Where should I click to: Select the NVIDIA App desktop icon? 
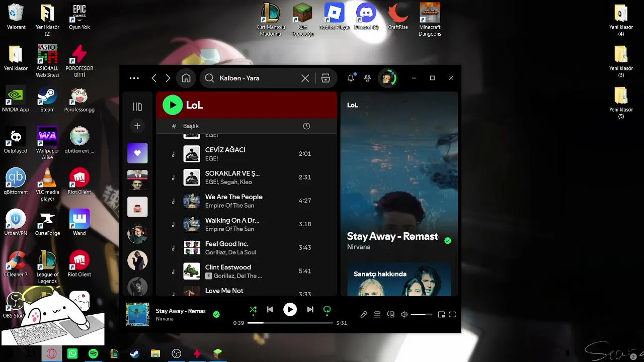coord(16,99)
